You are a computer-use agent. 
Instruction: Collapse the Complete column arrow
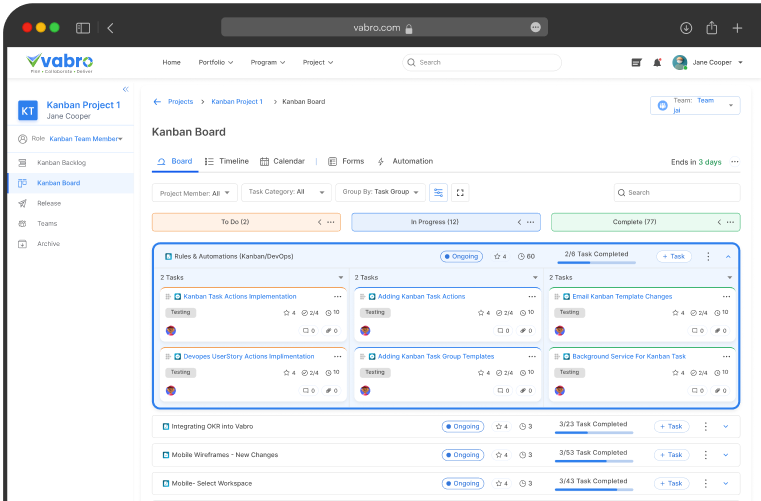[x=719, y=222]
